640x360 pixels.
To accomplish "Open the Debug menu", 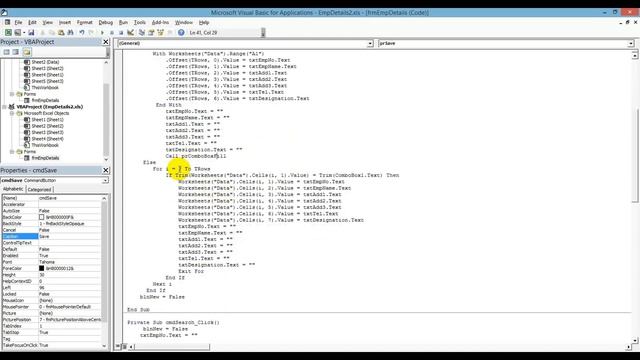I will [106, 22].
